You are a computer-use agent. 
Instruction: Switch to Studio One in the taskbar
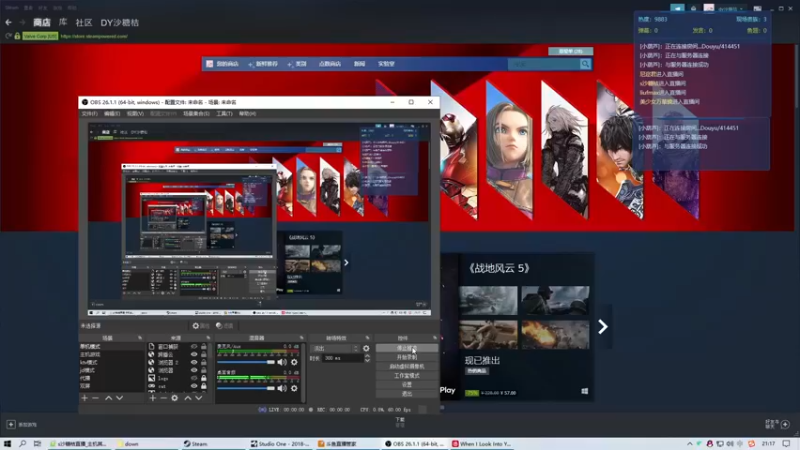click(280, 444)
